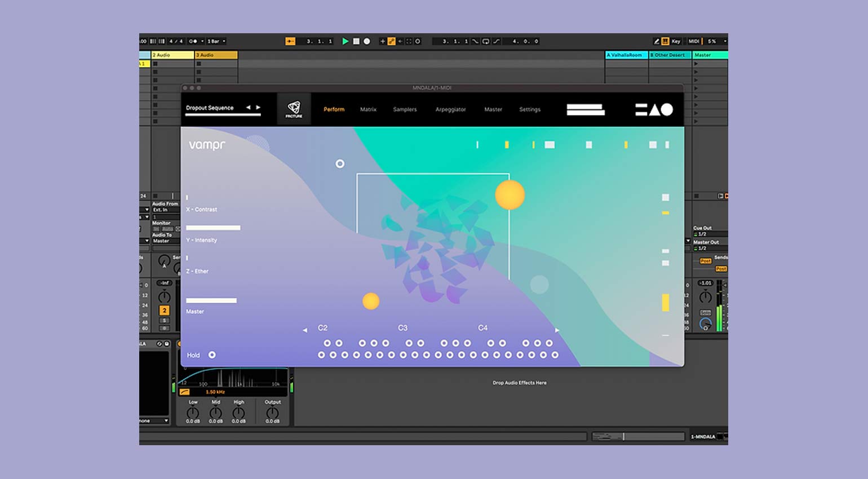Switch to the Perform tab
The image size is (868, 479).
pyautogui.click(x=334, y=109)
